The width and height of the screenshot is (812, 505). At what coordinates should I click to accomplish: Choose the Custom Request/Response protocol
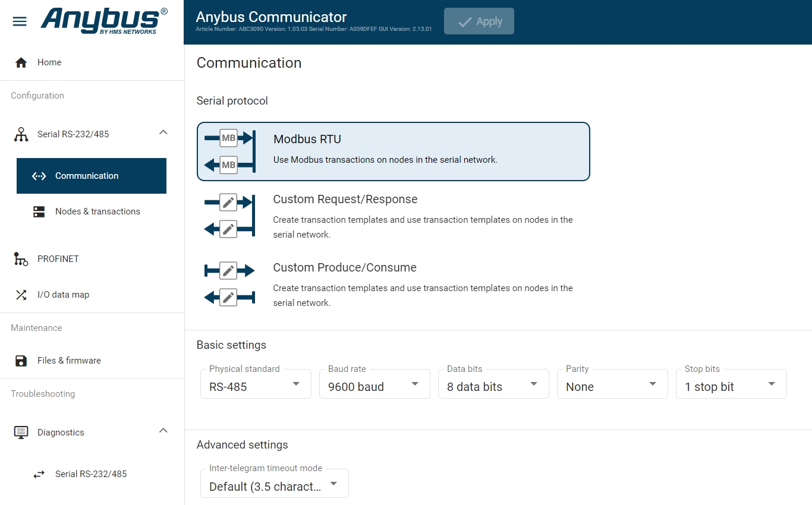394,216
